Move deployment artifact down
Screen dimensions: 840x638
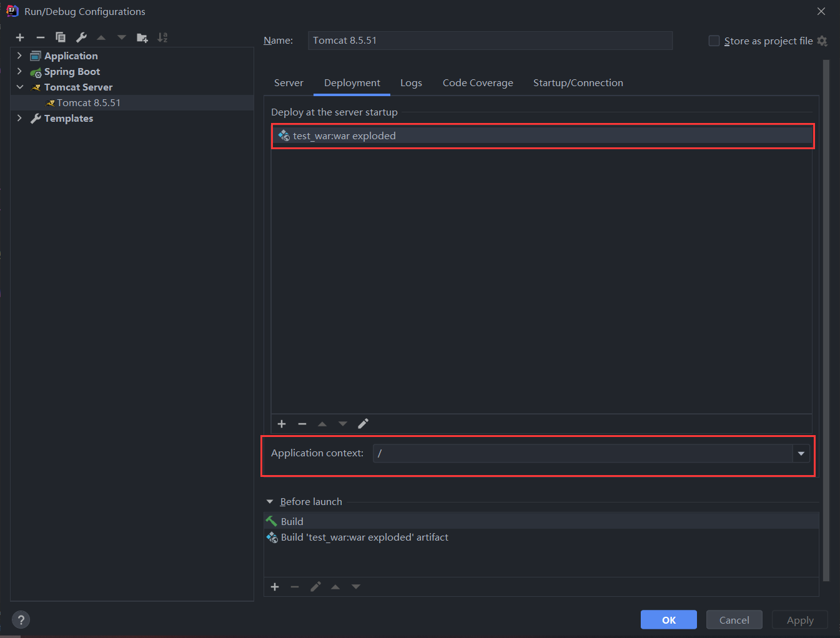(x=343, y=424)
